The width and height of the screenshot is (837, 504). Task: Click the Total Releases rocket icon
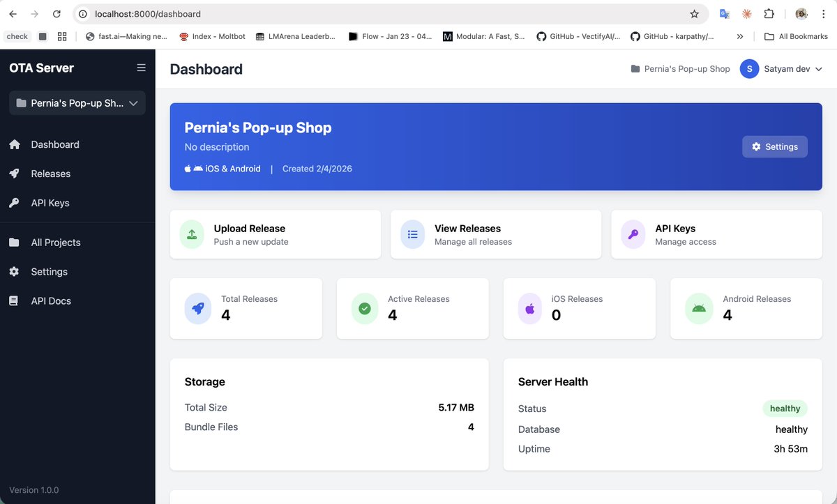[198, 308]
